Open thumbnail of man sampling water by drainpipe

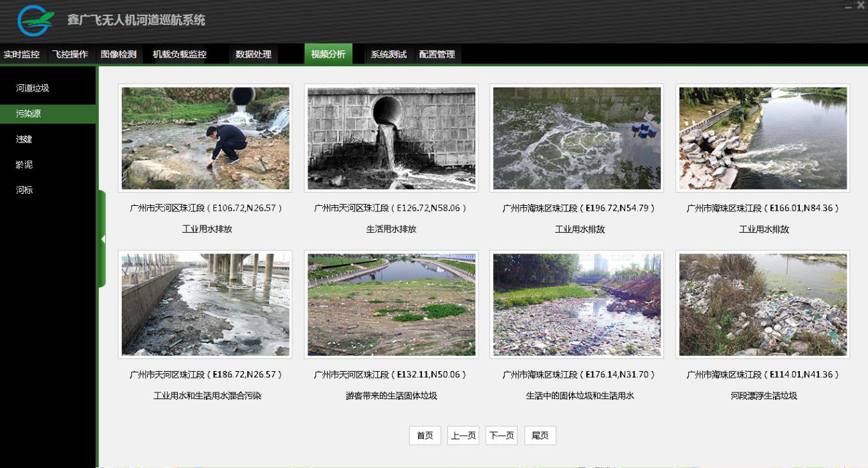(x=205, y=138)
